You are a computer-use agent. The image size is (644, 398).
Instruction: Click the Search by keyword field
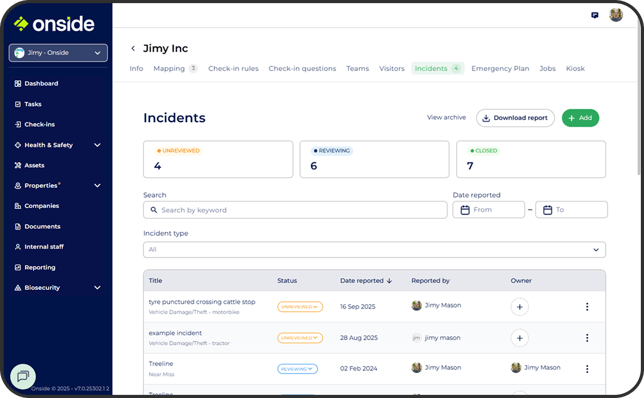point(295,210)
